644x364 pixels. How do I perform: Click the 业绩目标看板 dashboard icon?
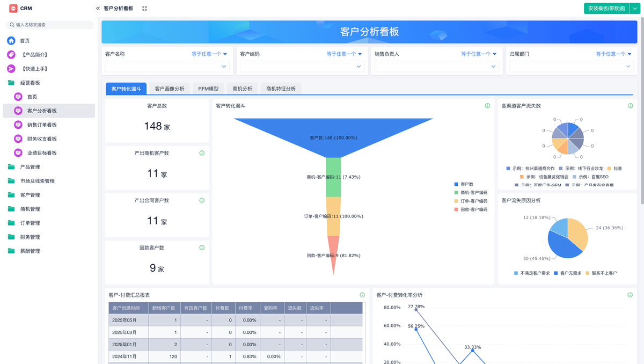point(18,152)
